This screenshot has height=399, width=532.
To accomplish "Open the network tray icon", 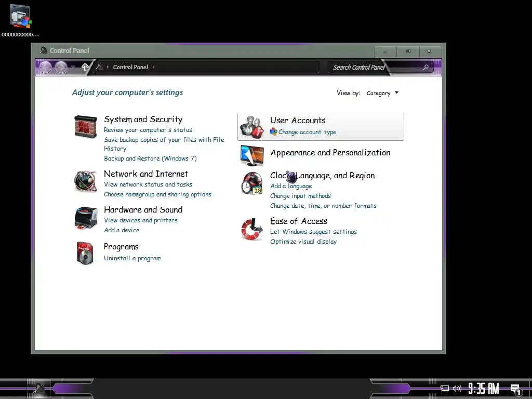I will coord(445,389).
